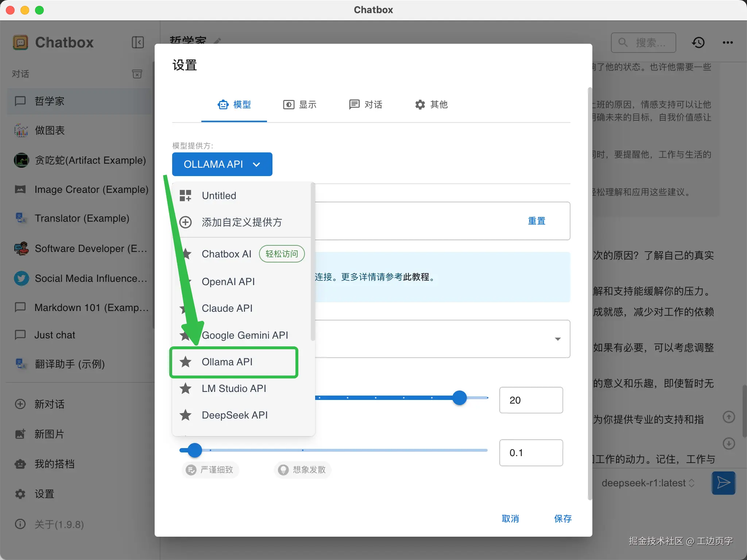Open the three-dots more menu
Viewport: 747px width, 560px height.
coord(728,43)
